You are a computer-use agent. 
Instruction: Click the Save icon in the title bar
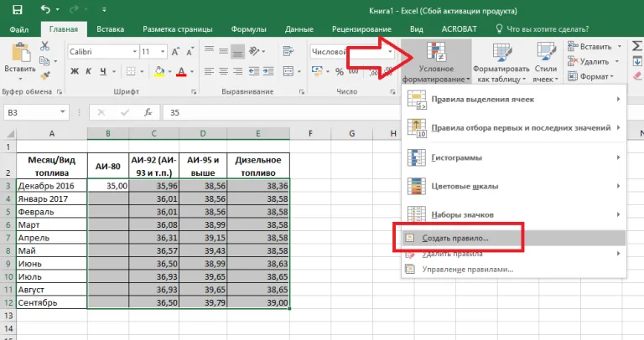[18, 9]
